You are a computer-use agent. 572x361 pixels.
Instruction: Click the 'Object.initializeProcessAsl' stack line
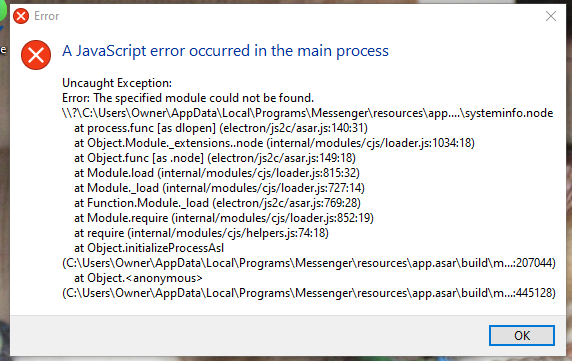(149, 248)
